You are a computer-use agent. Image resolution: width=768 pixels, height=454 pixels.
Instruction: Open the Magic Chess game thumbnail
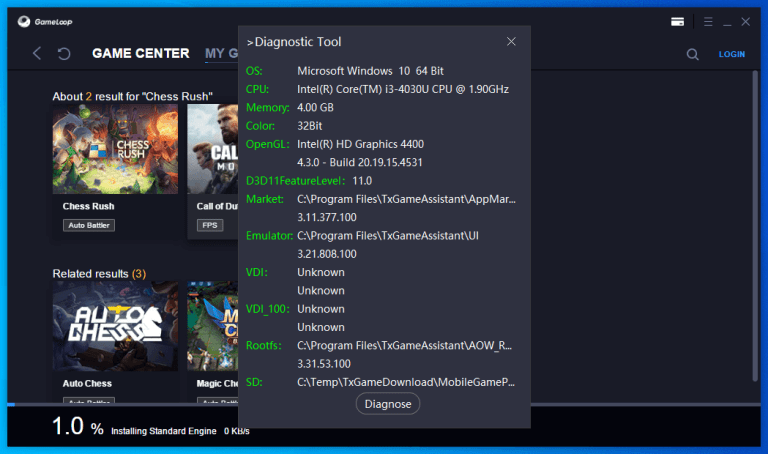coord(213,326)
